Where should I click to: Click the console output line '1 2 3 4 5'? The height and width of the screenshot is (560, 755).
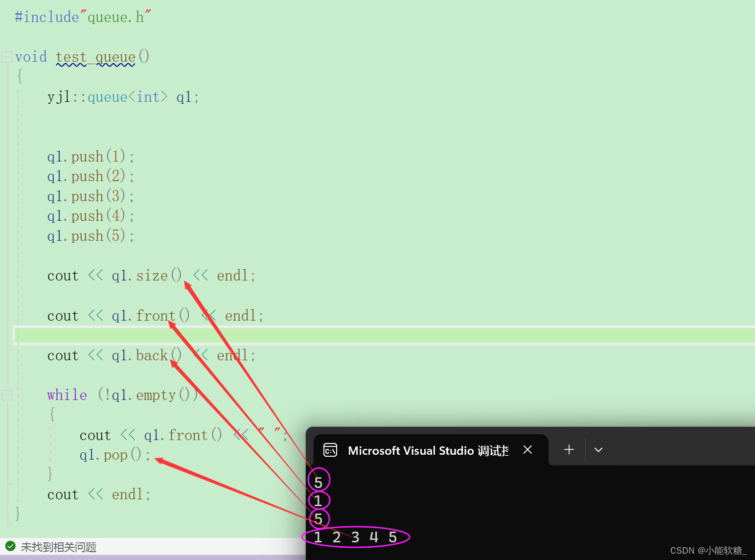tap(355, 537)
